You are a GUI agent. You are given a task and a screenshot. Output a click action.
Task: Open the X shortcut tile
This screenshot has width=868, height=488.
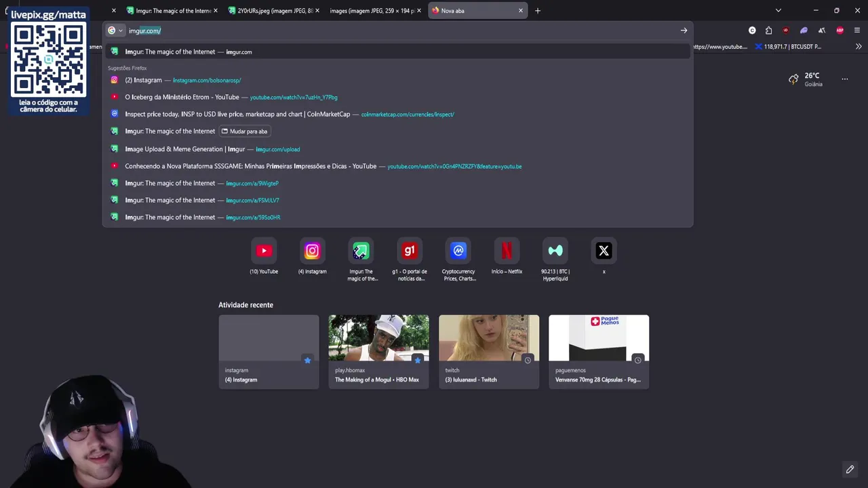tap(604, 256)
